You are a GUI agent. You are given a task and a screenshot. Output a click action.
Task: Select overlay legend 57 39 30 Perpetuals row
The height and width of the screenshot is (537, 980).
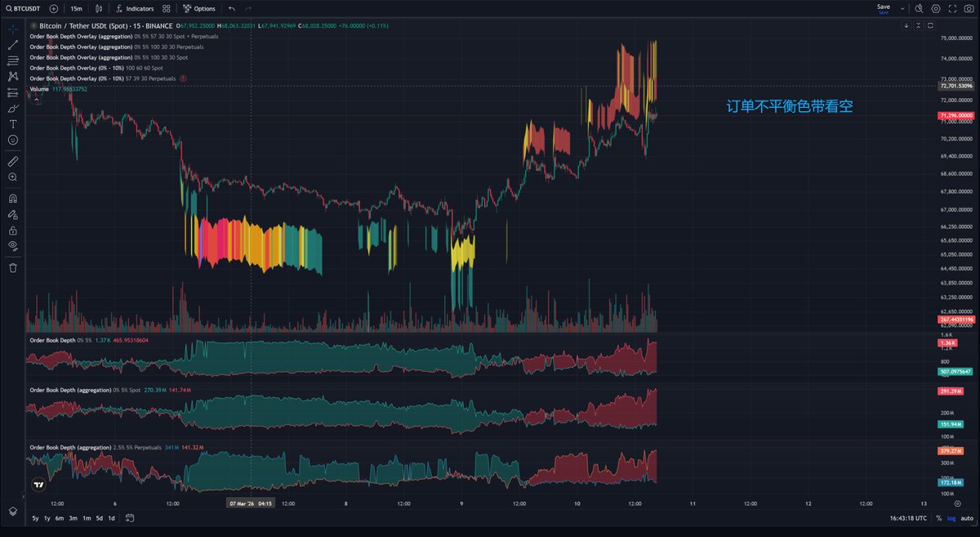coord(102,78)
